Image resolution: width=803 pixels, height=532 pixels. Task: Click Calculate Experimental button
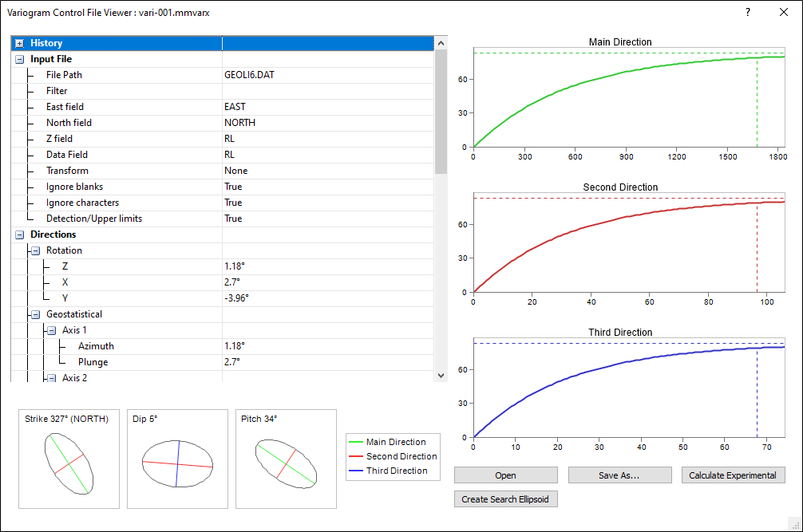[x=733, y=475]
